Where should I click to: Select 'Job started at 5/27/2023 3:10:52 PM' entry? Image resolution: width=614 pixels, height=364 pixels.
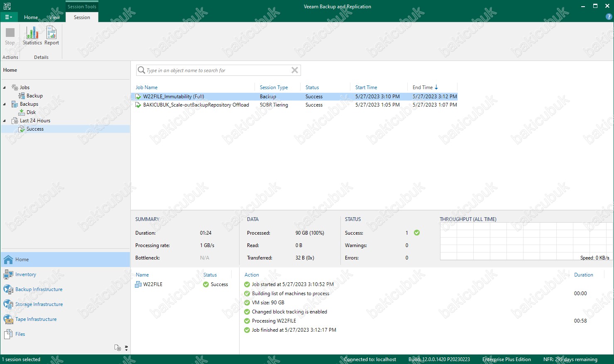[x=293, y=284]
